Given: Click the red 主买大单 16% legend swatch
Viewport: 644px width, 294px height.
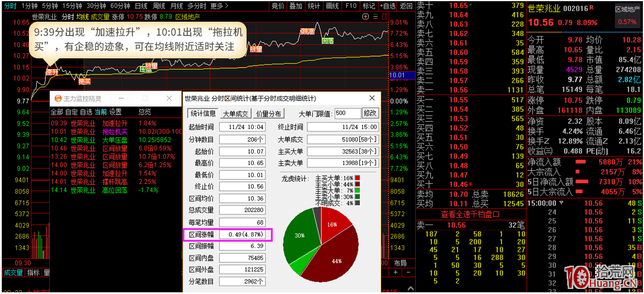Looking at the screenshot, I should pos(357,178).
